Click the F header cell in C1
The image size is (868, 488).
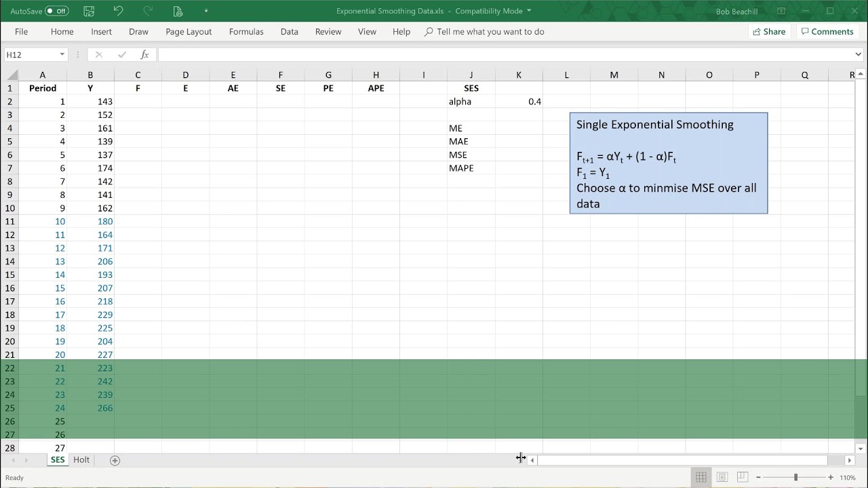pos(138,88)
